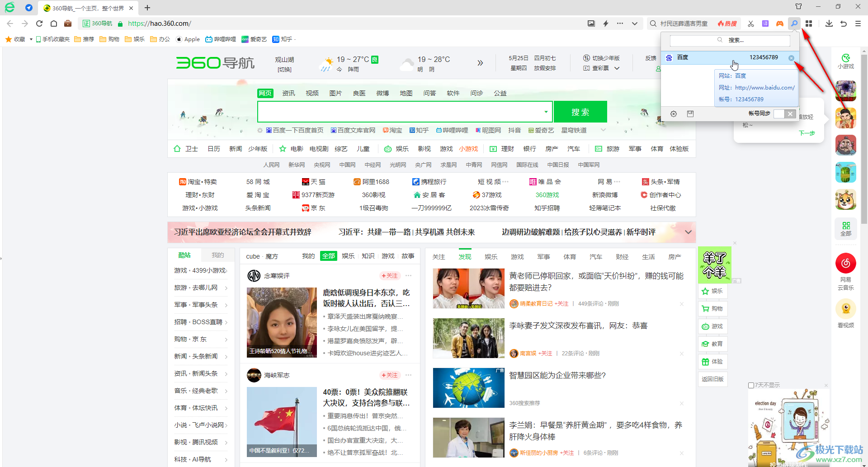The height and width of the screenshot is (467, 868).
Task: Toggle 切换少年版 mode
Action: point(601,58)
